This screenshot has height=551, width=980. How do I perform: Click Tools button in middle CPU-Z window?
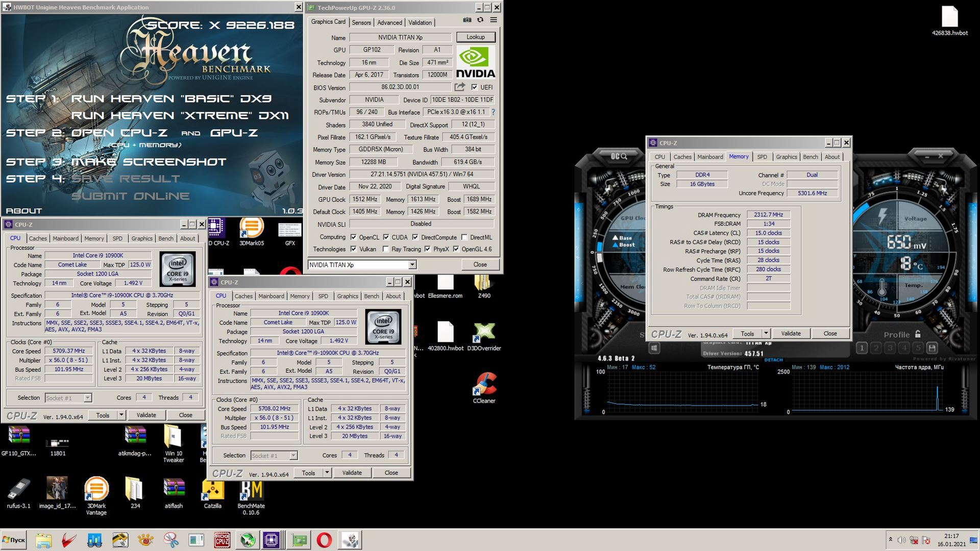coord(308,473)
